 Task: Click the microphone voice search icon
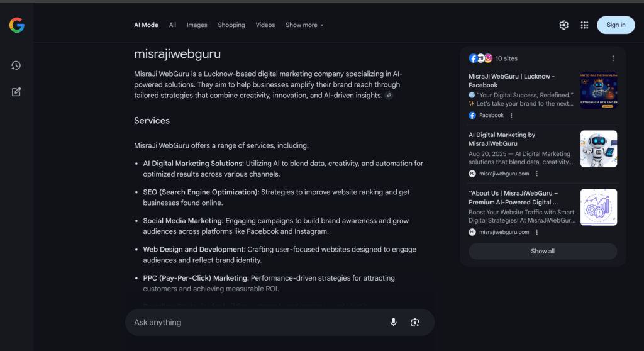tap(394, 322)
